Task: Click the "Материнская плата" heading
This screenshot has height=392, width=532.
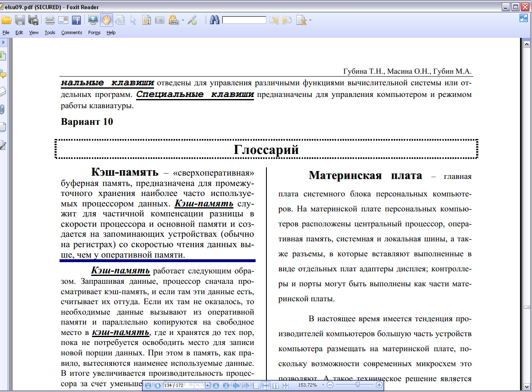Action: pos(365,175)
